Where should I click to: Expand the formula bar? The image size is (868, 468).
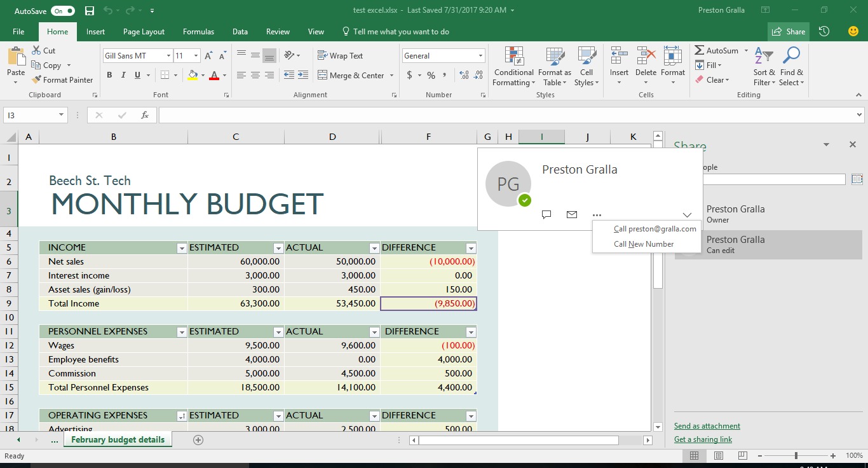tap(860, 115)
